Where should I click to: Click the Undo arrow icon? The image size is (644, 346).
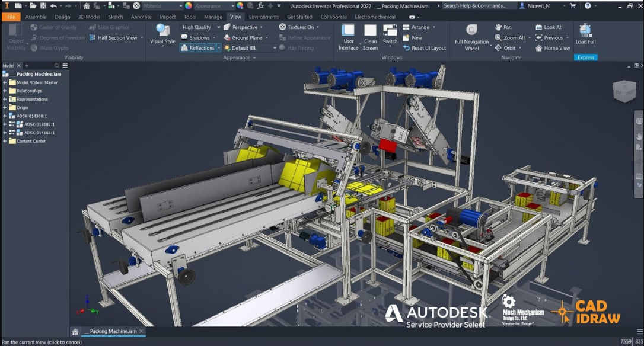(53, 6)
